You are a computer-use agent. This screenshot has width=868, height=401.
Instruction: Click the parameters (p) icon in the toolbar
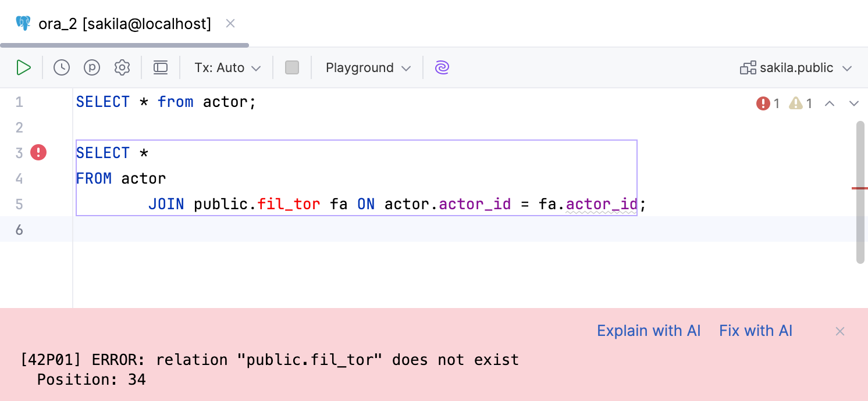tap(92, 67)
